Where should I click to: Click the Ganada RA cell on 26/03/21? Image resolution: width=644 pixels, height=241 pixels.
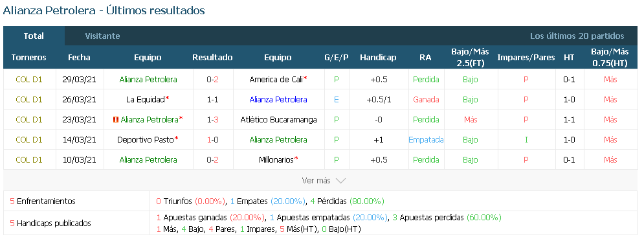pos(426,100)
